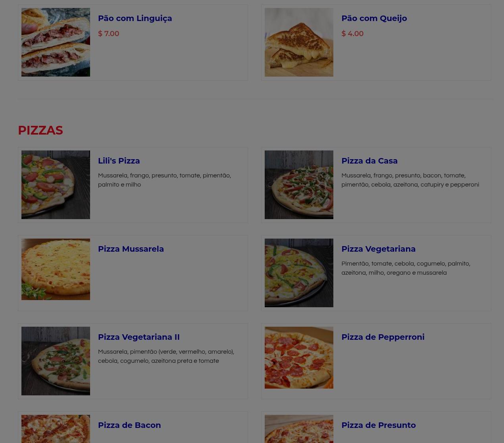Screen dimensions: 504x443
Task: Click the Pizza de Bacon title
Action: point(129,425)
